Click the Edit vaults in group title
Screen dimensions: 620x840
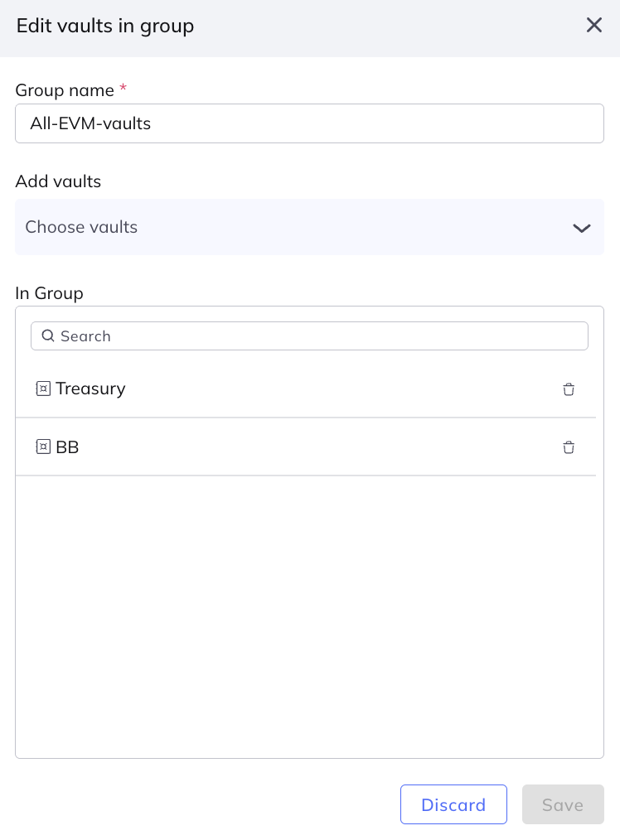[x=105, y=26]
